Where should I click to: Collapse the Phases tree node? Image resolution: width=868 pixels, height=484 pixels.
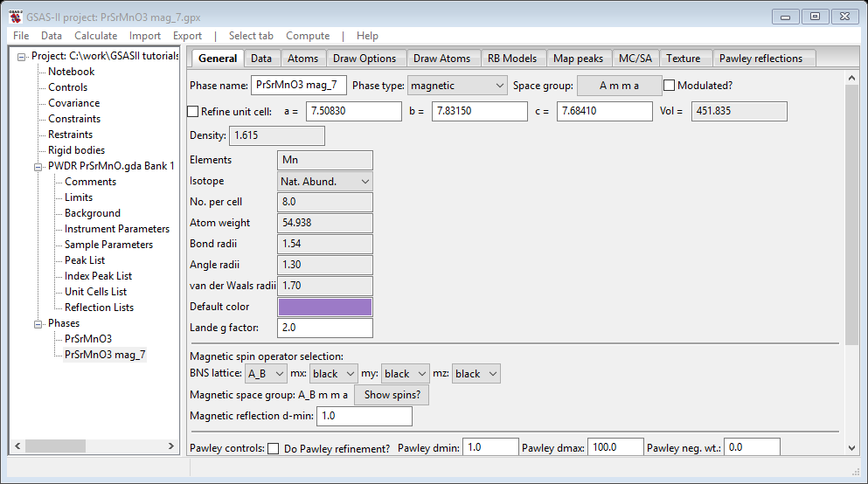click(x=38, y=324)
